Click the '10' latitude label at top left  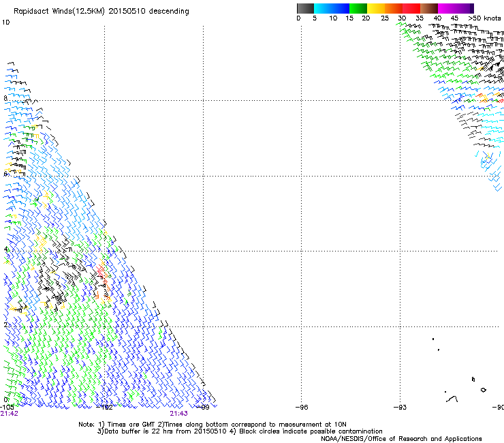(x=5, y=22)
